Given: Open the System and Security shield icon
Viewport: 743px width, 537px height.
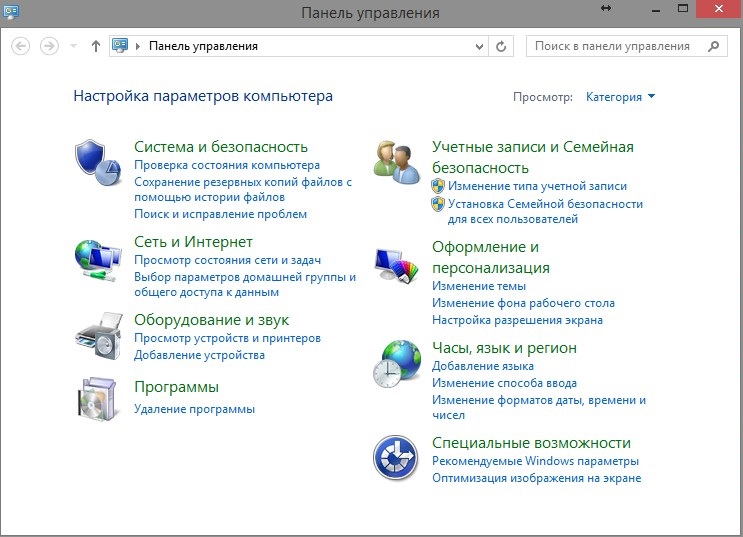Looking at the screenshot, I should point(98,163).
